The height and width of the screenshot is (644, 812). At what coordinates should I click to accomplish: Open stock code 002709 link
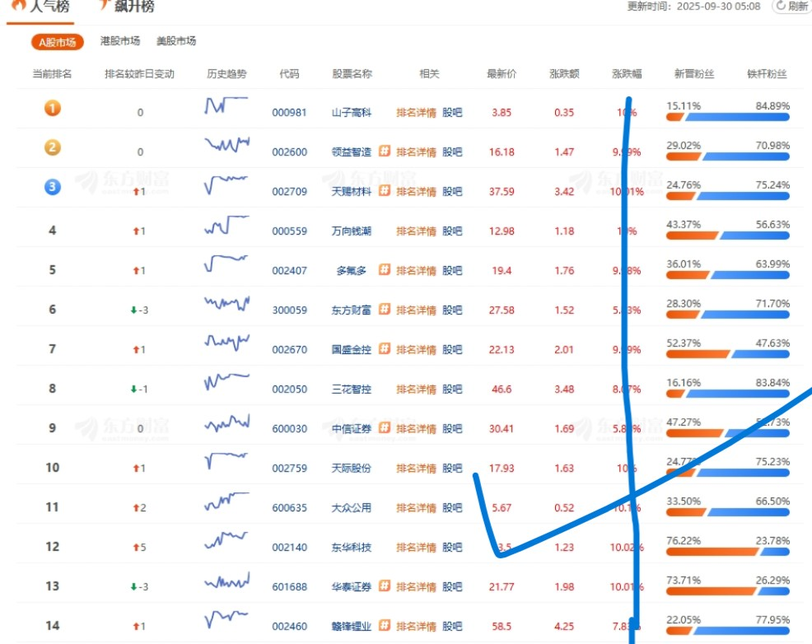[289, 192]
